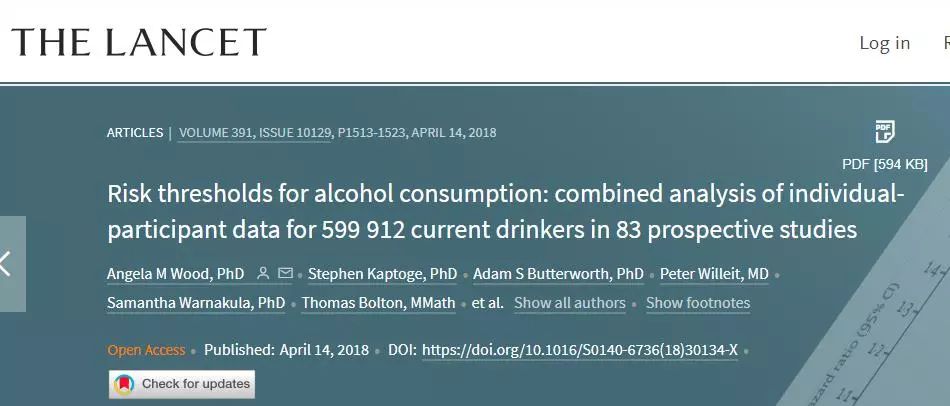Open Angela M Wood's author profile icon

tap(263, 273)
